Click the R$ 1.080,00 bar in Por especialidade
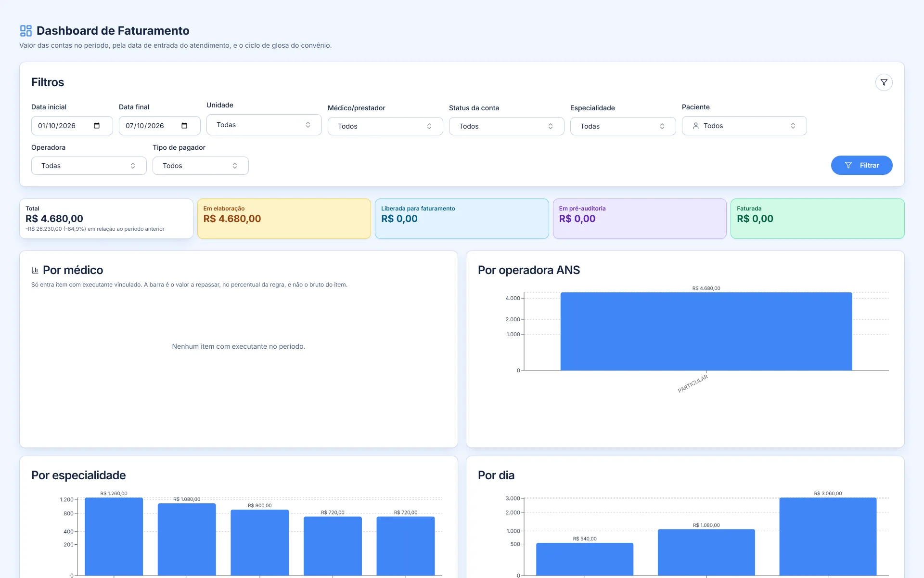The width and height of the screenshot is (924, 578). [x=187, y=539]
